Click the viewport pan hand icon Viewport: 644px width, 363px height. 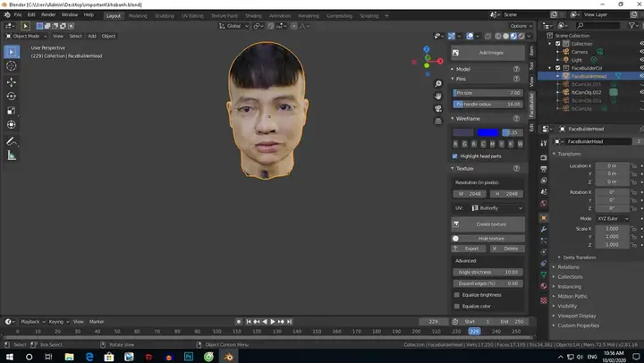(438, 96)
